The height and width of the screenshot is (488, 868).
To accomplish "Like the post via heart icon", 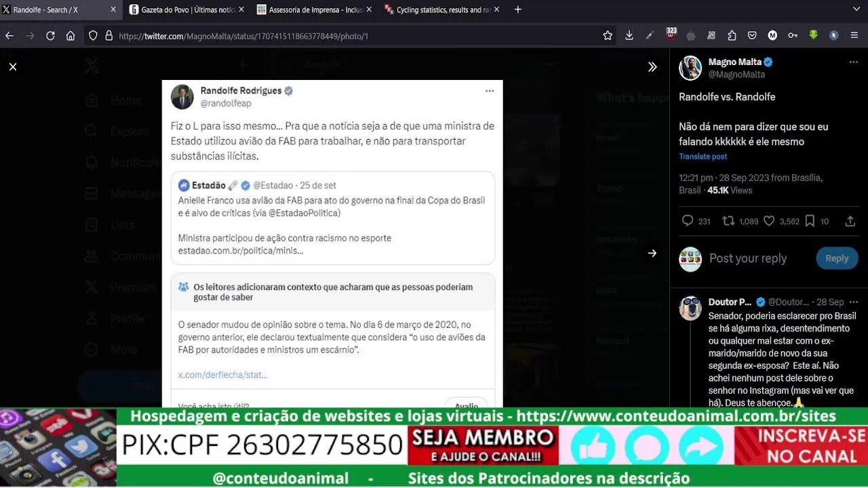I will point(769,221).
